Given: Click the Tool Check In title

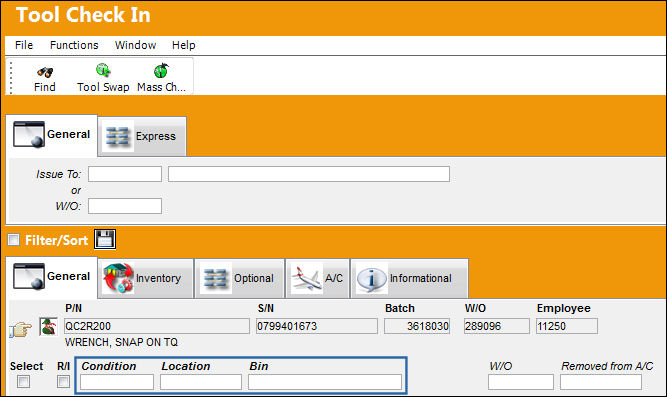Looking at the screenshot, I should pos(83,15).
